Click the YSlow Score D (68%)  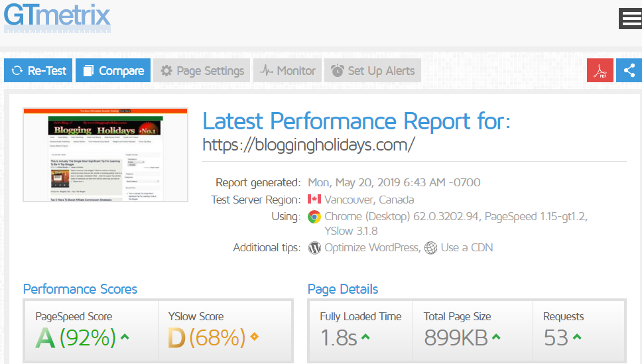pos(206,338)
